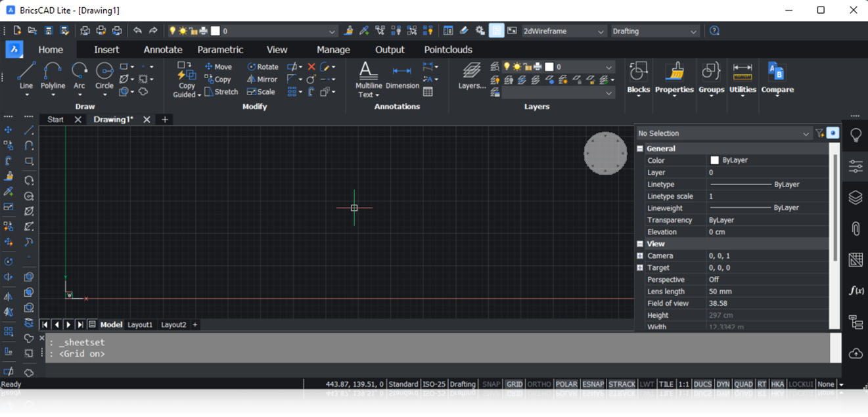Image resolution: width=868 pixels, height=417 pixels.
Task: Open the Attachments paperclip panel icon
Action: tap(856, 229)
